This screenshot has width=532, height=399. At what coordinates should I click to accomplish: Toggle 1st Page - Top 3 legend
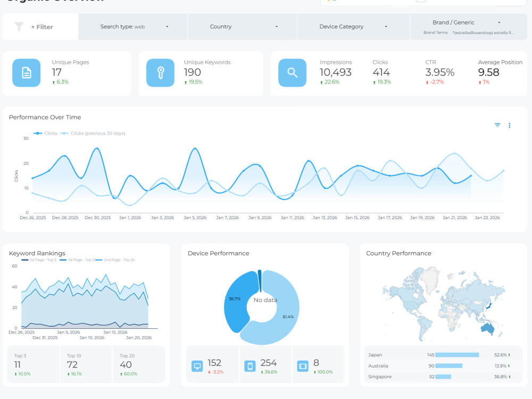39,260
